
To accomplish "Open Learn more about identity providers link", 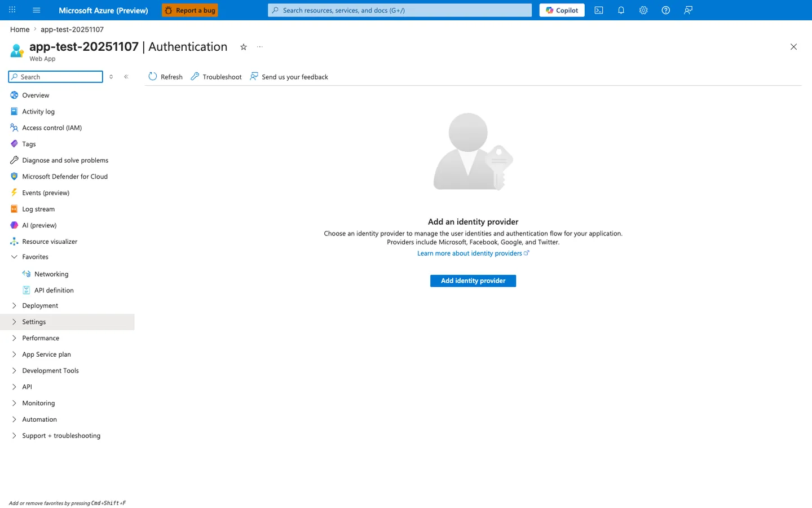I will coord(473,253).
